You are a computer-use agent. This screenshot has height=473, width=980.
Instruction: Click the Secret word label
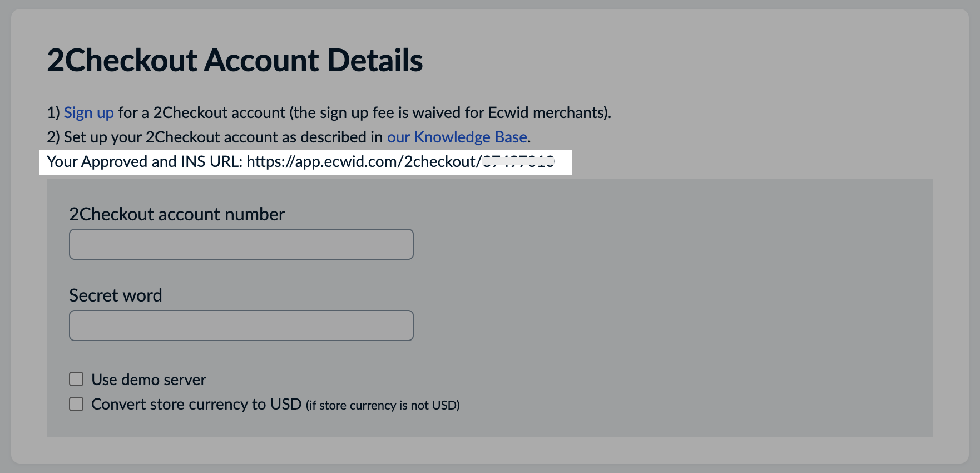pyautogui.click(x=115, y=295)
